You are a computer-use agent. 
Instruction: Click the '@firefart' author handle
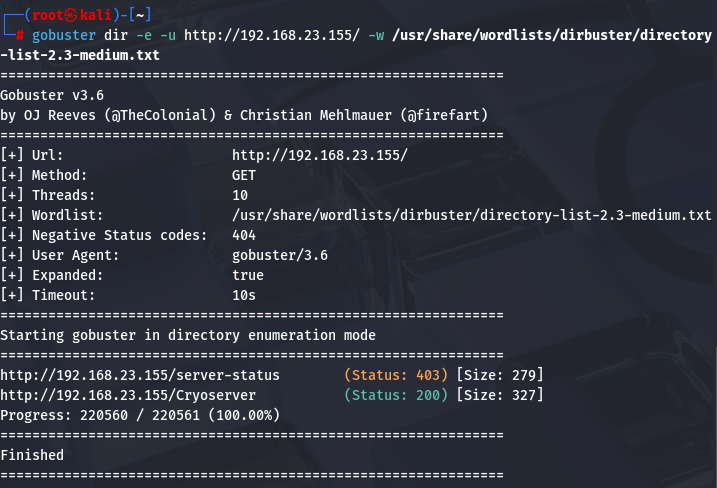[x=444, y=115]
